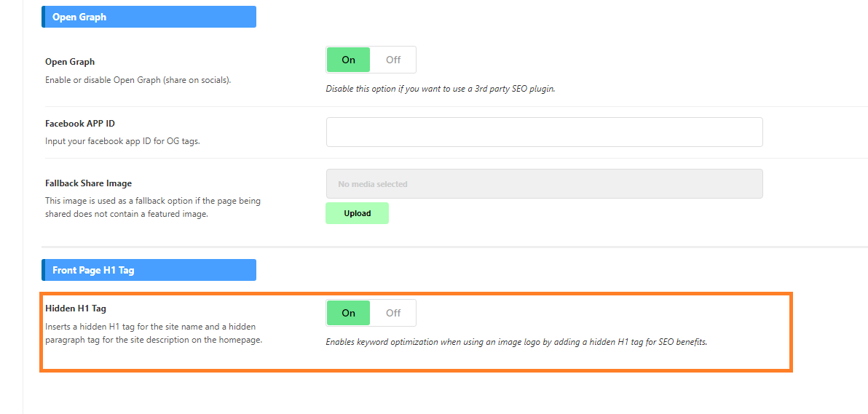Screen dimensions: 868x414
Task: Turn Open Graph setting On
Action: click(348, 60)
